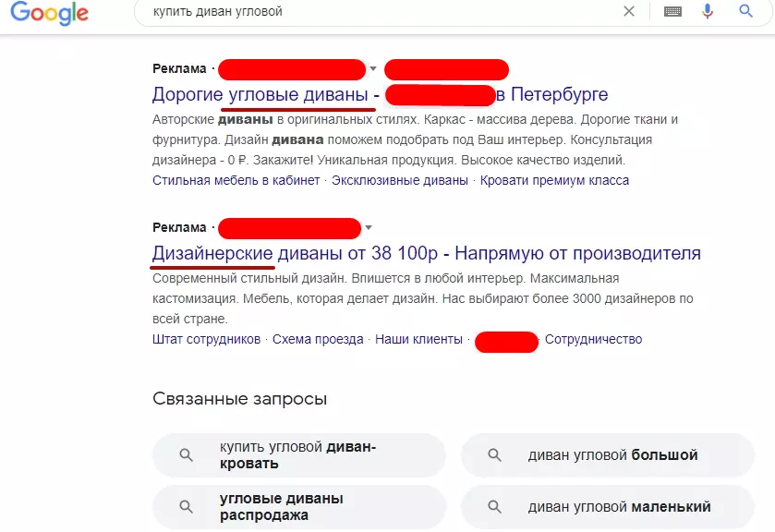The width and height of the screenshot is (775, 532).
Task: Open sitelink 'Эксклюзивные диваны'
Action: pos(399,180)
